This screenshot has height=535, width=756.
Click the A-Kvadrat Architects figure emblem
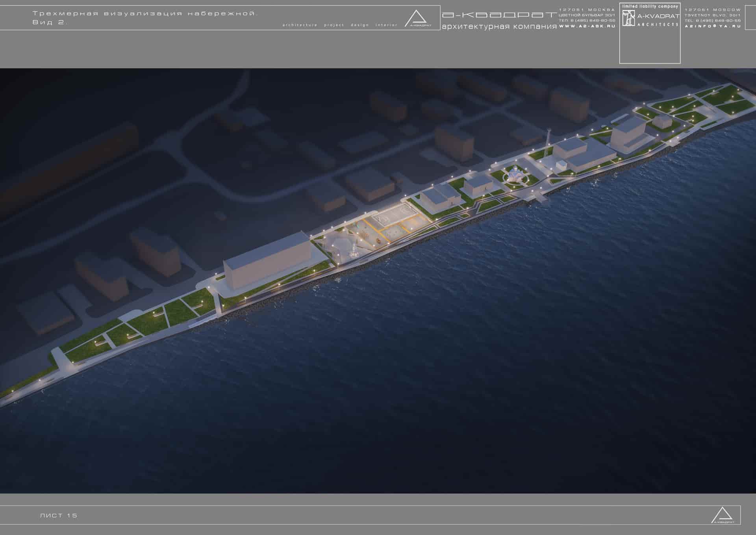pos(628,18)
